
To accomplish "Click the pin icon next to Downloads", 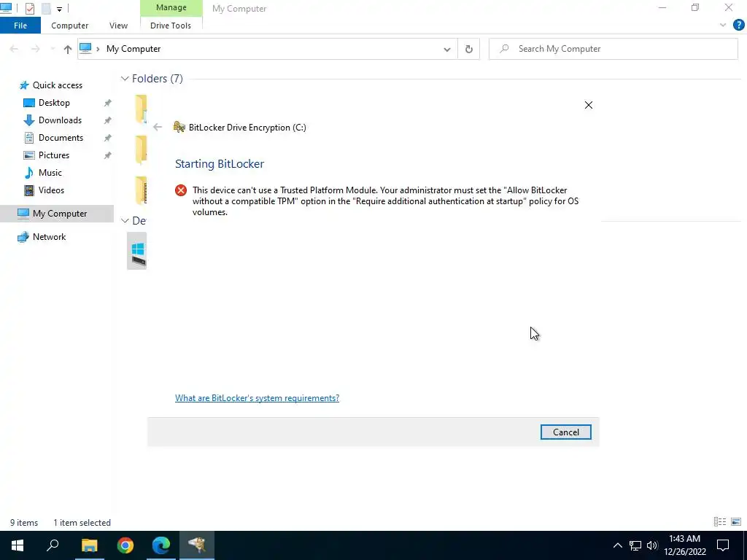I will pyautogui.click(x=108, y=120).
